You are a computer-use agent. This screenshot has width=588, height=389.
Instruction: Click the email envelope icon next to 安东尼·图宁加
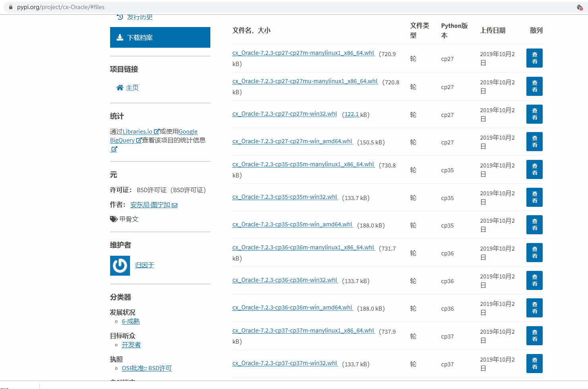pos(175,204)
